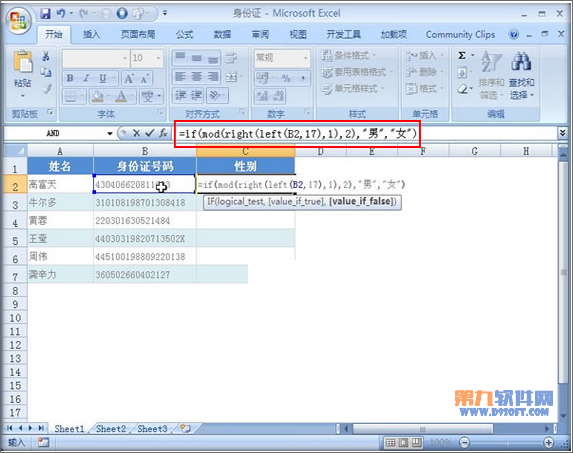
Task: Toggle Italic formatting
Action: tap(86, 78)
